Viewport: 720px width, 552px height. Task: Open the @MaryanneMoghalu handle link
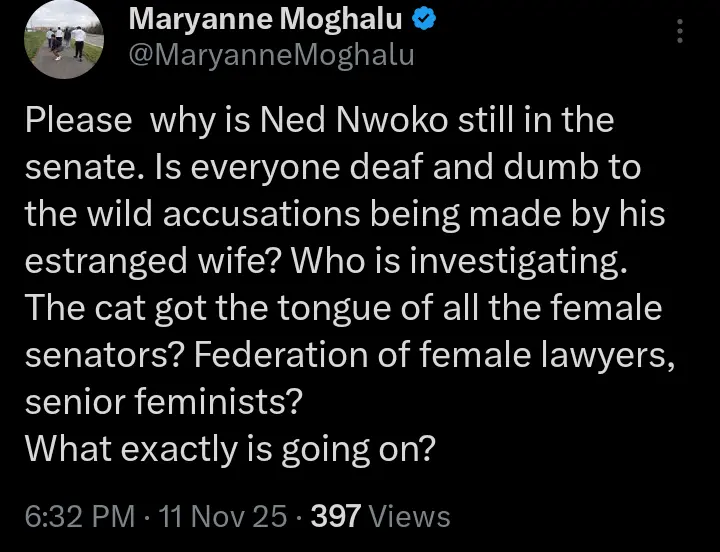(x=272, y=54)
